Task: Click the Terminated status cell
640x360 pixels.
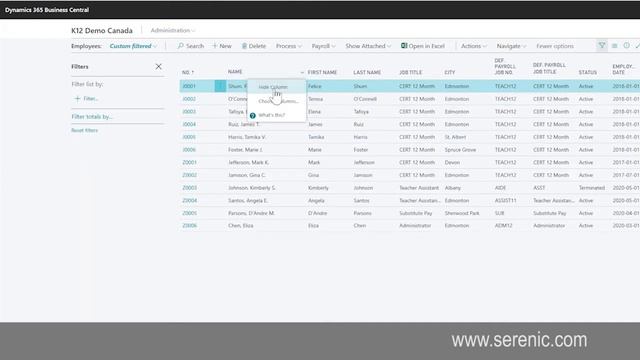Action: 591,188
